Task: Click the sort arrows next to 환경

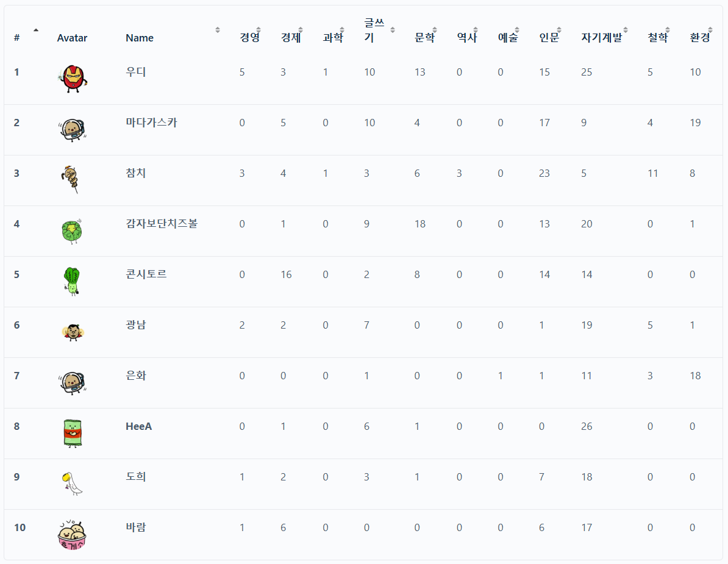Action: click(x=711, y=30)
